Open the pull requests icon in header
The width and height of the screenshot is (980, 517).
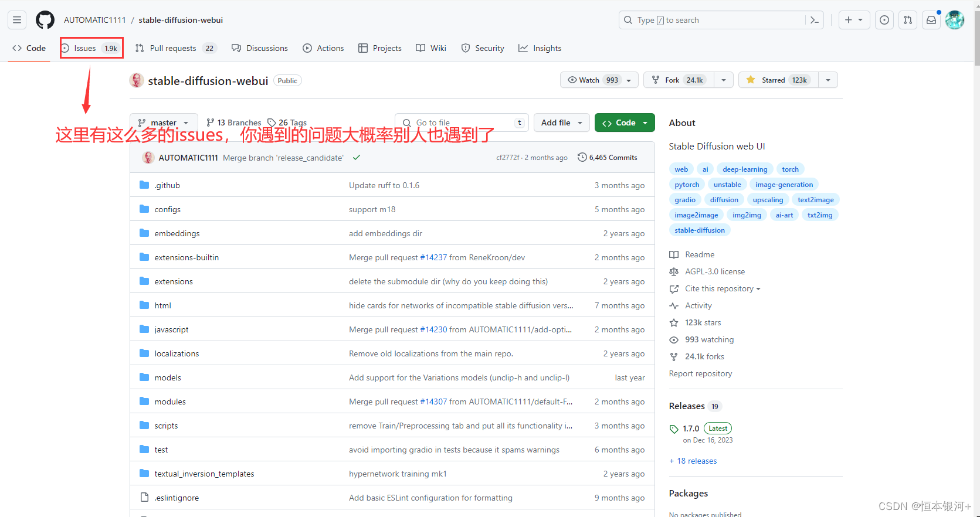coord(908,20)
